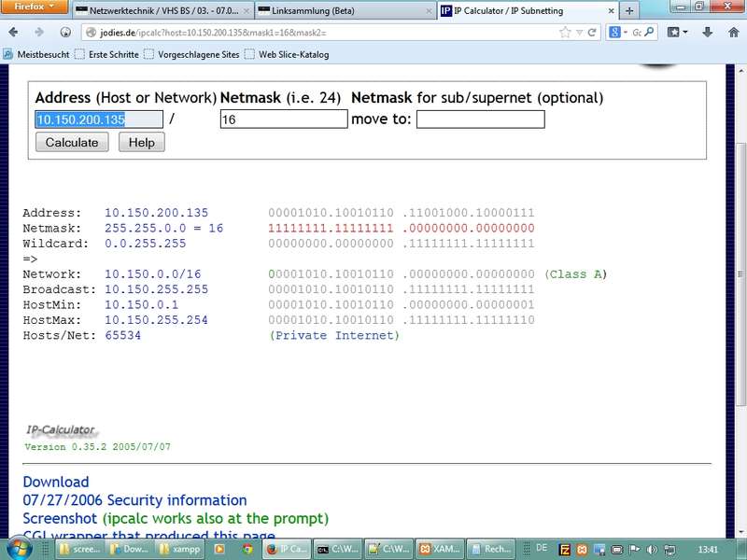Click the '(Private Internet)' text
This screenshot has height=560, width=747.
pos(334,335)
